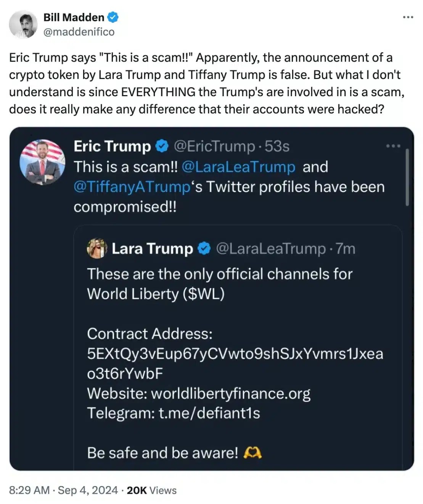Open the @EricTrump handle in screenshot
Screen dimensions: 423x504
click(214, 146)
